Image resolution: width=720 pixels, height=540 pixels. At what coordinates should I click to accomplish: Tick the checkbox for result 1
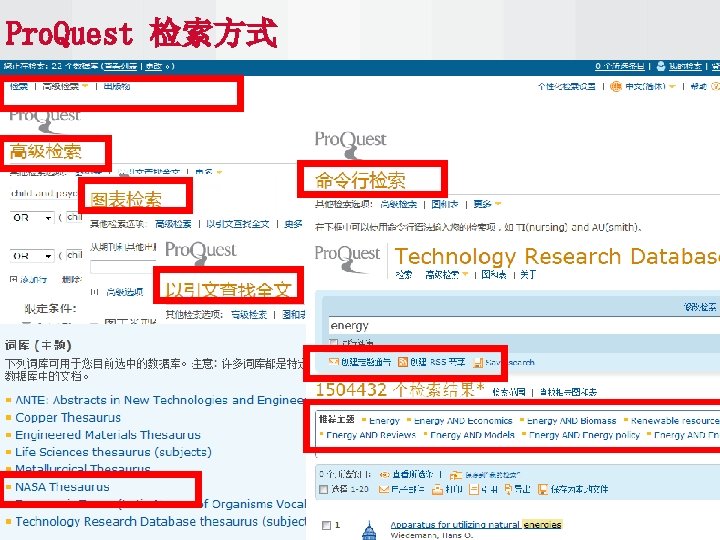coord(326,525)
